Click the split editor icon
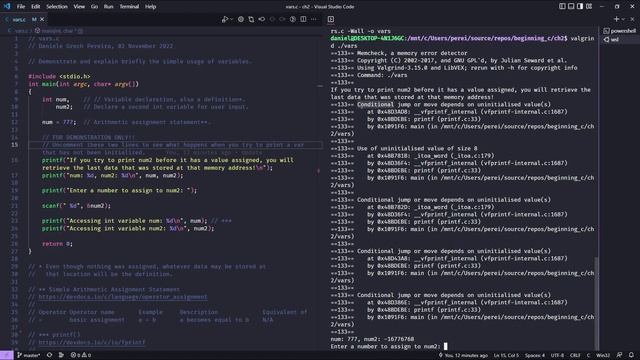Viewport: 640px width, 360px height. (303, 19)
